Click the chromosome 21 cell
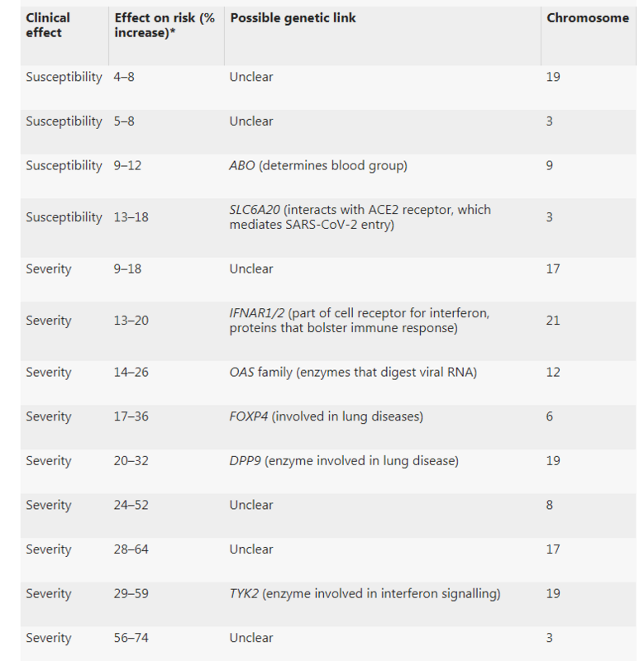This screenshot has width=644, height=661. [553, 321]
